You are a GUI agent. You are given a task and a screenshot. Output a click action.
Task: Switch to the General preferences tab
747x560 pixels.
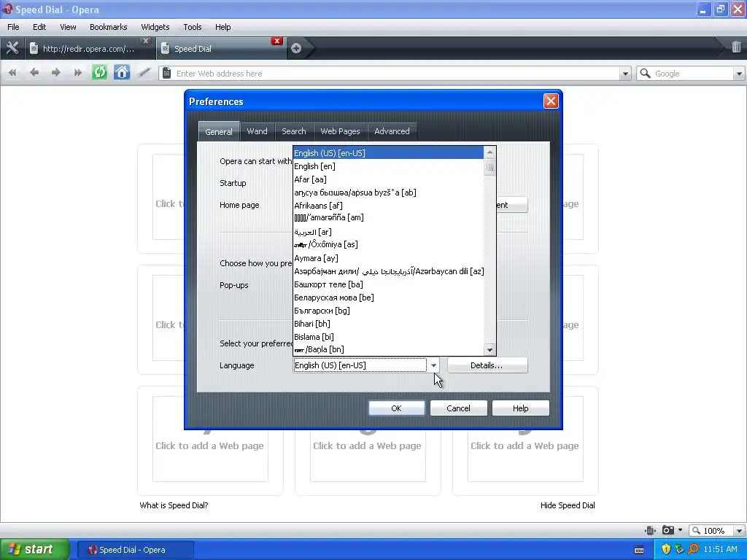tap(219, 131)
